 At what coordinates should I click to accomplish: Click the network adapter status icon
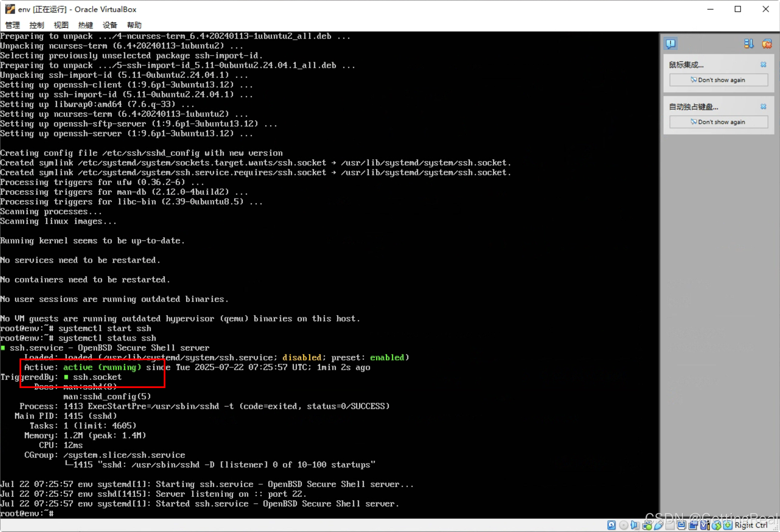click(x=647, y=525)
